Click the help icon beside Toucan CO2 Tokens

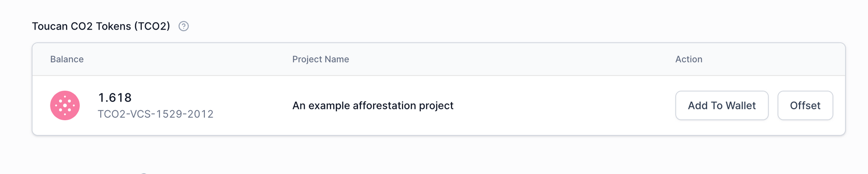tap(184, 26)
